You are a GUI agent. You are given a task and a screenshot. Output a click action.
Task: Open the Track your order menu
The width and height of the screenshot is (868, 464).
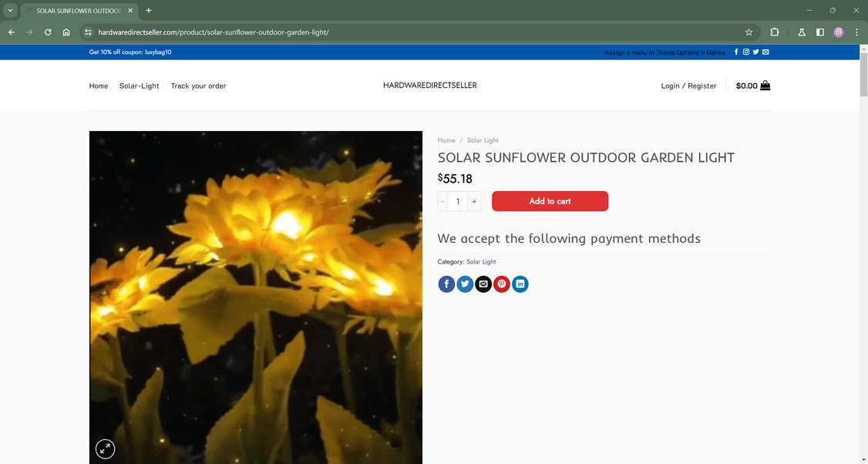[x=198, y=86]
